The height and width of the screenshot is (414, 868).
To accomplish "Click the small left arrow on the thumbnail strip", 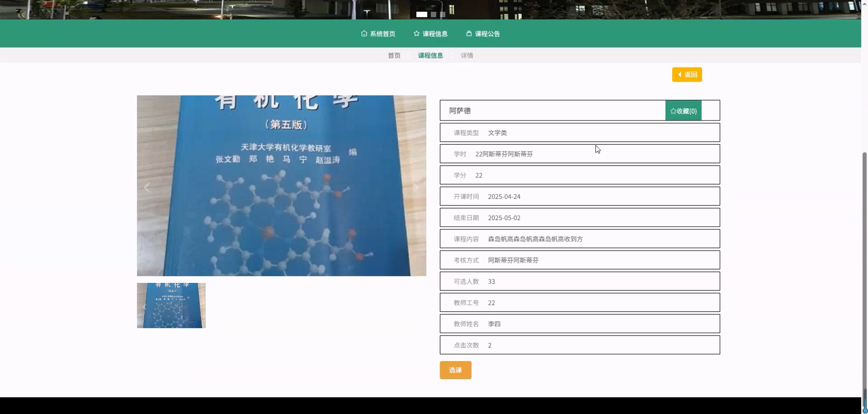I will point(145,307).
